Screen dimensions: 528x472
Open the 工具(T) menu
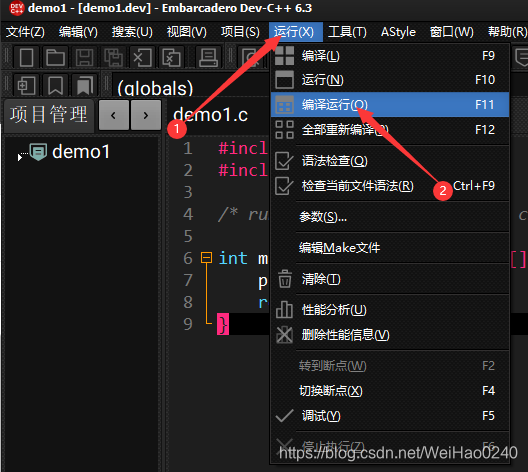347,32
